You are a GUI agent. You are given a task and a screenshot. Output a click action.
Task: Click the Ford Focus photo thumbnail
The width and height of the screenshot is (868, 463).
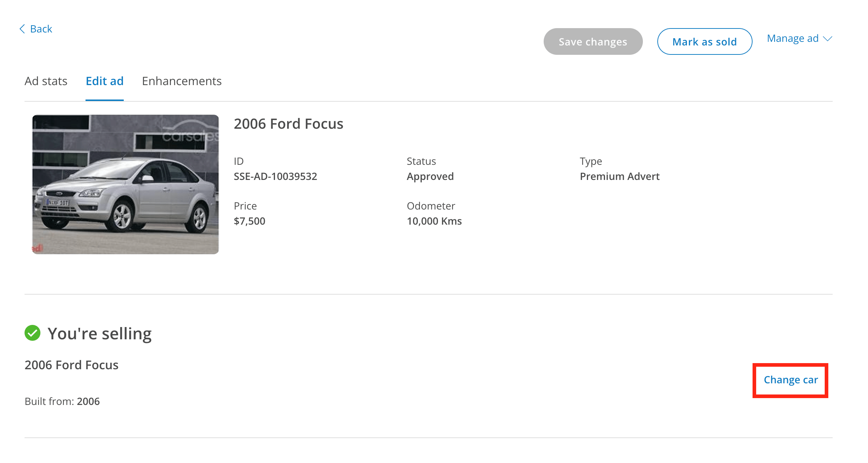pos(125,184)
